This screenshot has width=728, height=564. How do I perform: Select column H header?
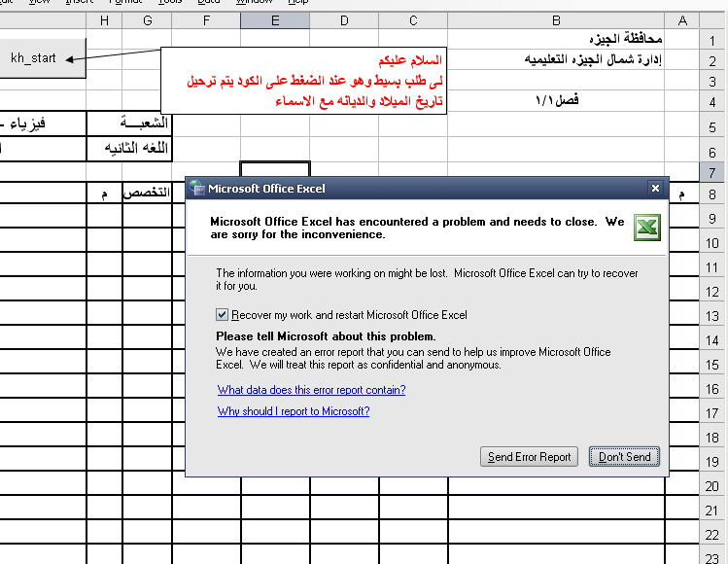click(x=104, y=20)
